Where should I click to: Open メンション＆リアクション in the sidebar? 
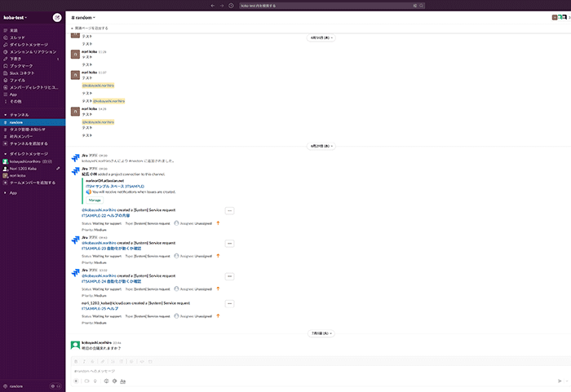(x=33, y=51)
